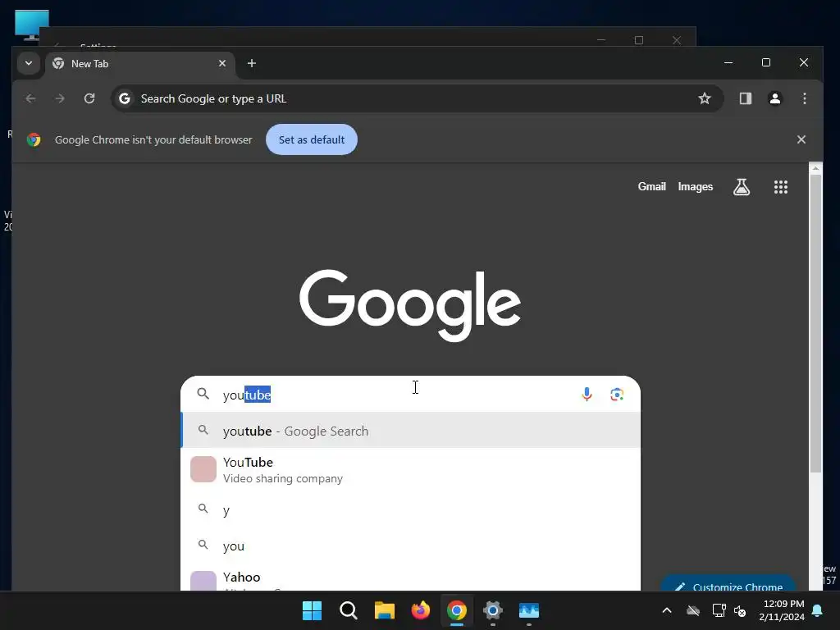Open File Explorer from taskbar
Image resolution: width=840 pixels, height=630 pixels.
click(x=384, y=610)
